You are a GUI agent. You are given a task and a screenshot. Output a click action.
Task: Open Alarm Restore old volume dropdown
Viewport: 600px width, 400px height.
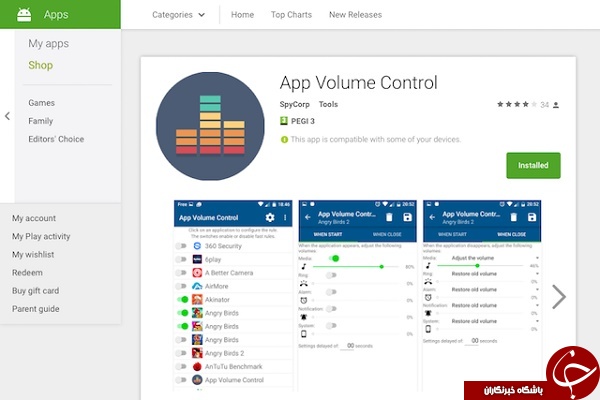[x=495, y=289]
